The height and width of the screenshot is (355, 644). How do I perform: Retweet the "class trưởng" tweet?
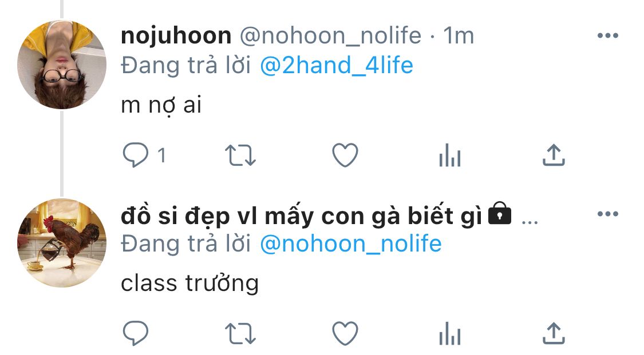pyautogui.click(x=240, y=333)
